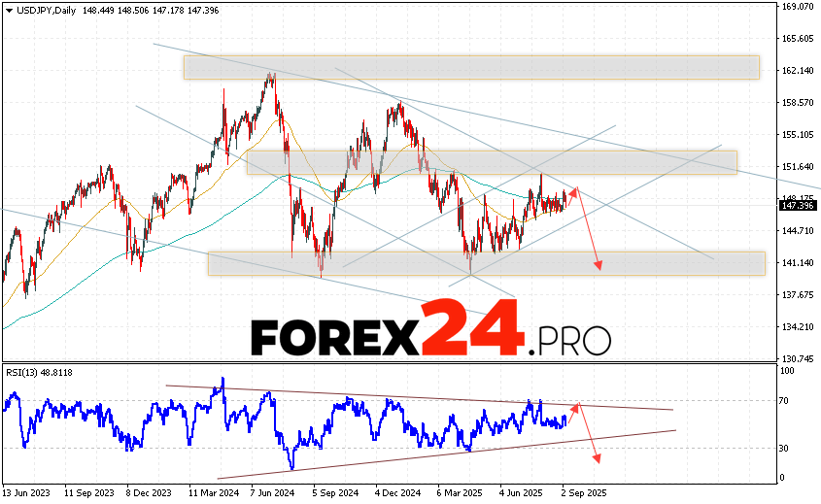Image resolution: width=821 pixels, height=504 pixels.
Task: Click the red upward arrowhead on price chart
Action: pos(576,190)
